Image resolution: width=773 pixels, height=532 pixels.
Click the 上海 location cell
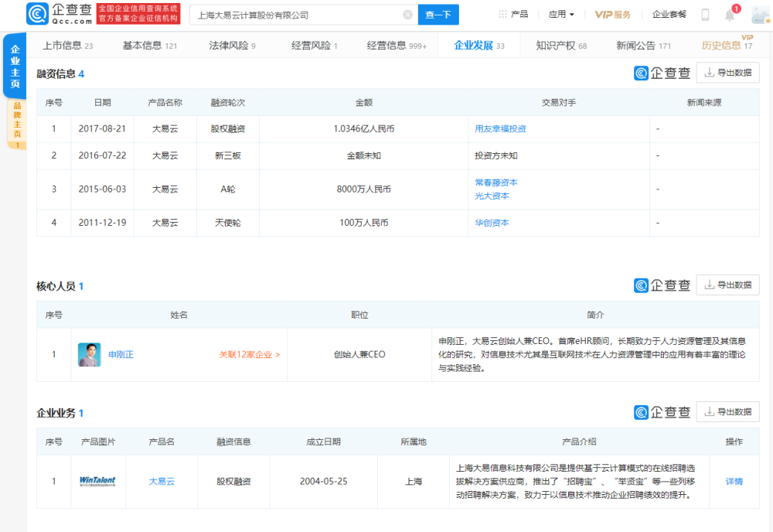413,481
